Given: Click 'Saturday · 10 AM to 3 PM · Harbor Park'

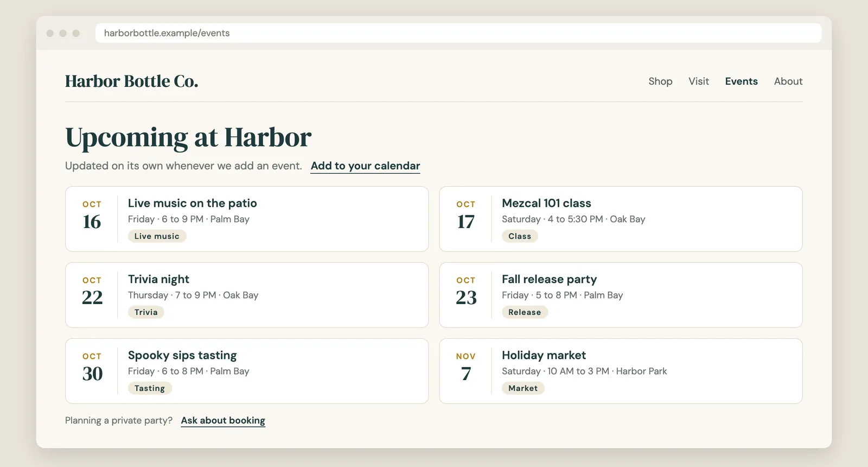Looking at the screenshot, I should point(584,371).
